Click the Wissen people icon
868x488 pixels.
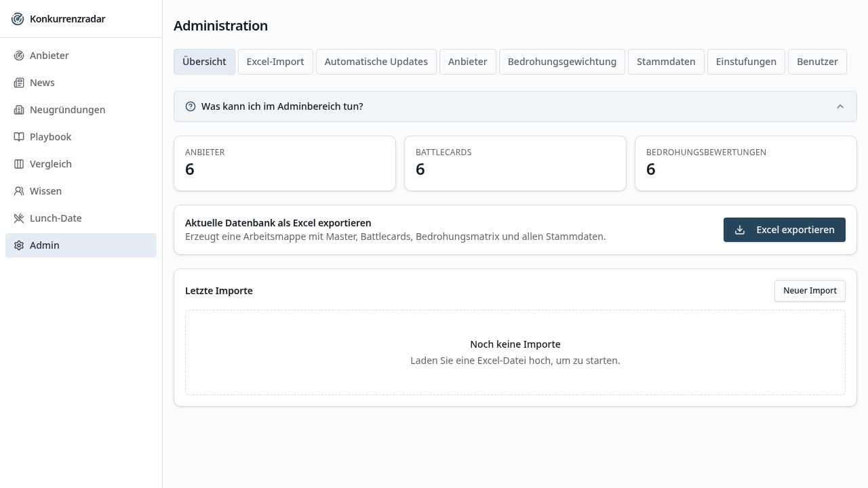(x=19, y=191)
